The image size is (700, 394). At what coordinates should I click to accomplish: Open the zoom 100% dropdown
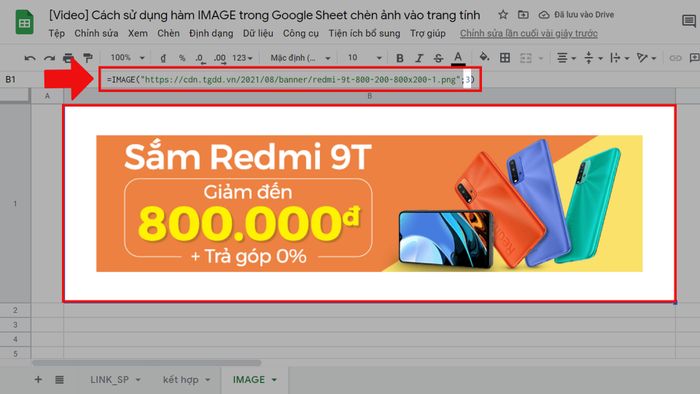[127, 58]
